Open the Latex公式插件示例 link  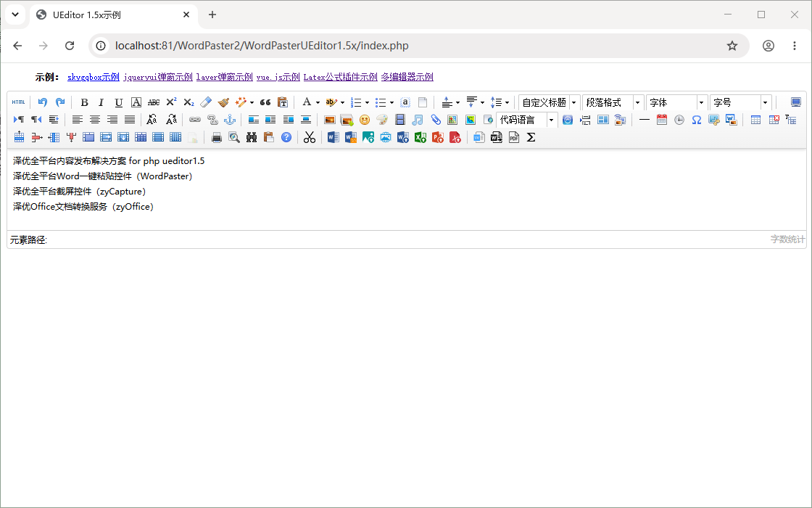coord(340,77)
